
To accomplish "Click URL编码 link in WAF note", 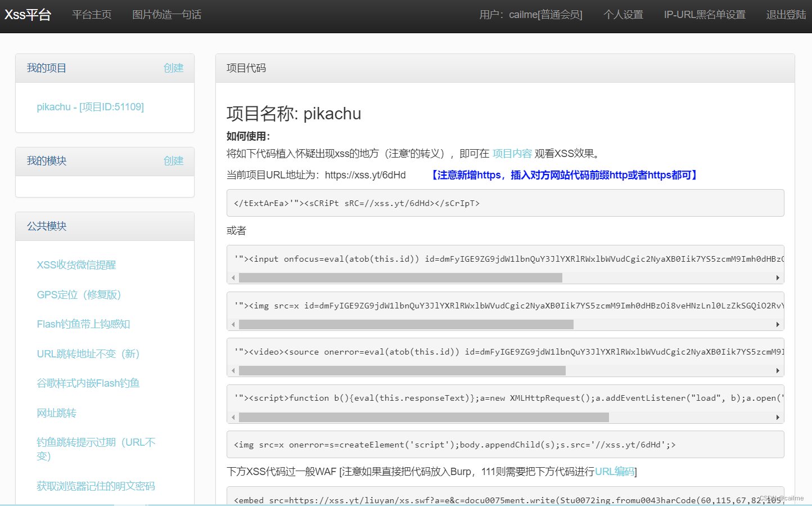I will pos(615,472).
